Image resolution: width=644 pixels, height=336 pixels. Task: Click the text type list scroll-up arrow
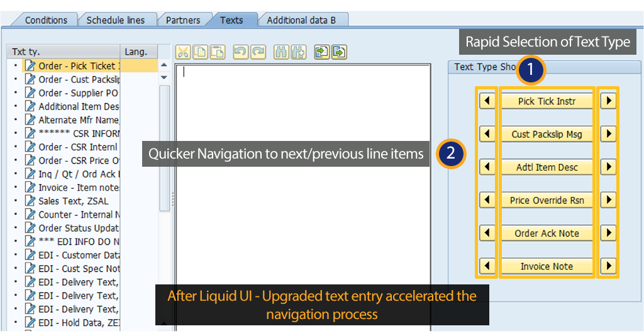(x=164, y=65)
